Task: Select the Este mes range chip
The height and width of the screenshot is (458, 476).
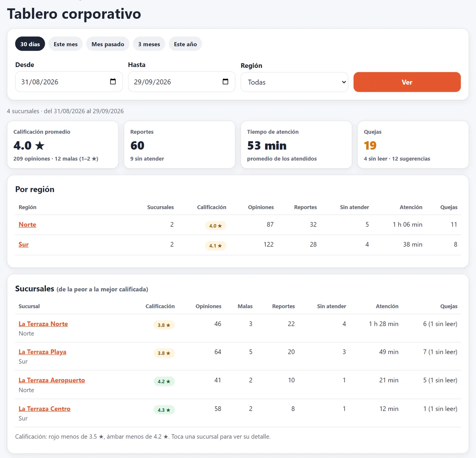Action: pyautogui.click(x=66, y=44)
